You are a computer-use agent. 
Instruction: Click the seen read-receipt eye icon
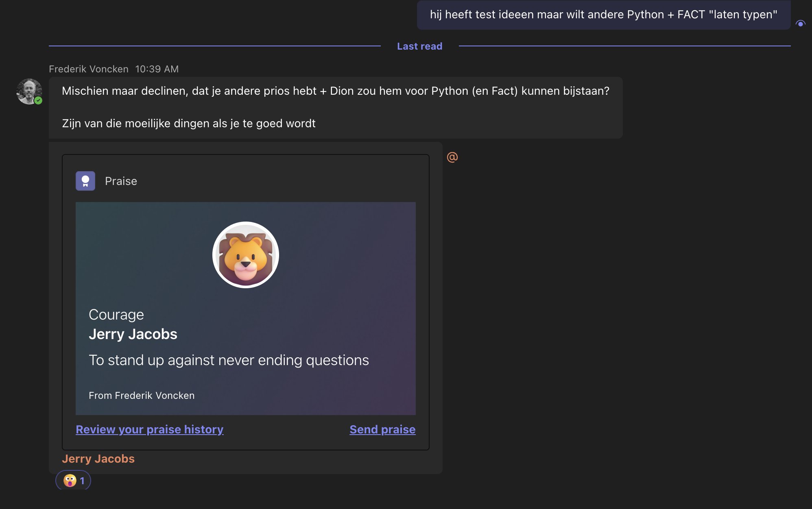pyautogui.click(x=800, y=24)
